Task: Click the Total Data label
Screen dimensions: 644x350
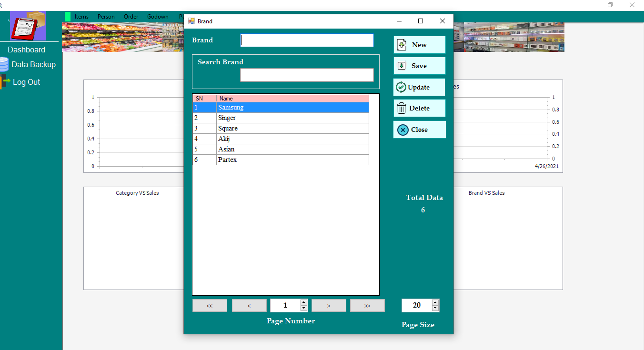Action: (x=424, y=198)
